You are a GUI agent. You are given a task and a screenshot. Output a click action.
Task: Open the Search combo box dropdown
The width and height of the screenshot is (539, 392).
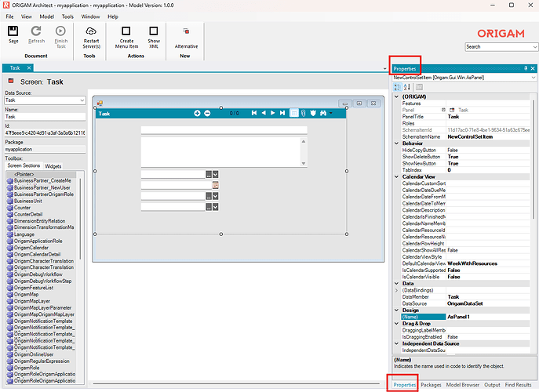click(x=535, y=47)
